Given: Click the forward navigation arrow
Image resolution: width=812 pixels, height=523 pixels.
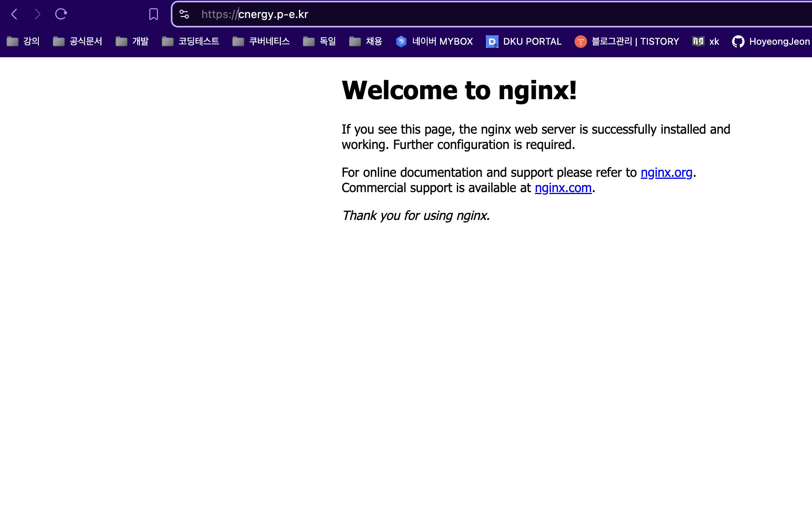Looking at the screenshot, I should [x=38, y=15].
